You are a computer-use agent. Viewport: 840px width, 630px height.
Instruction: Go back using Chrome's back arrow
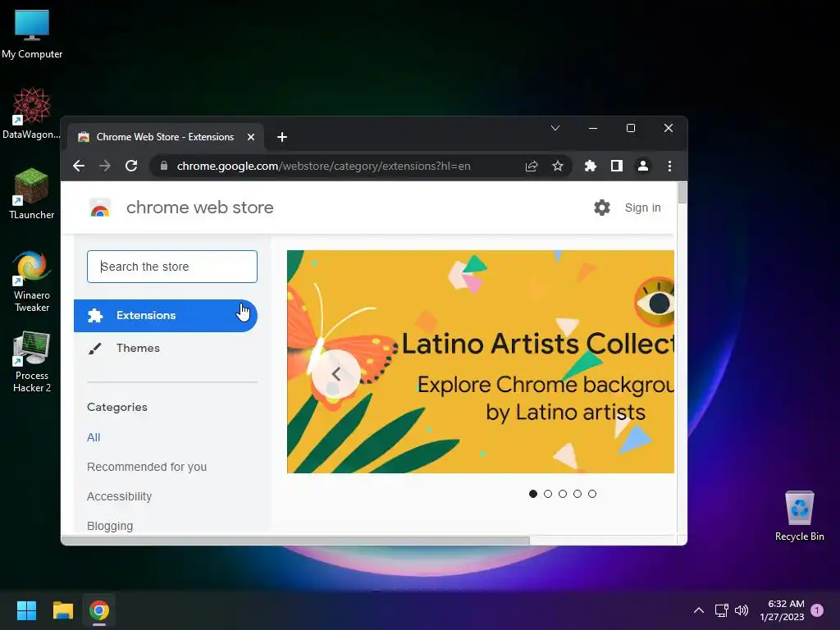pyautogui.click(x=79, y=166)
